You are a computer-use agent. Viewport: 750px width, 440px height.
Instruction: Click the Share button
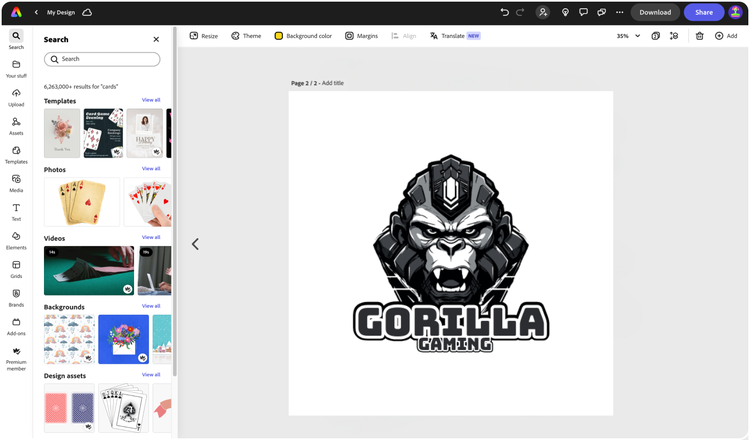coord(704,12)
